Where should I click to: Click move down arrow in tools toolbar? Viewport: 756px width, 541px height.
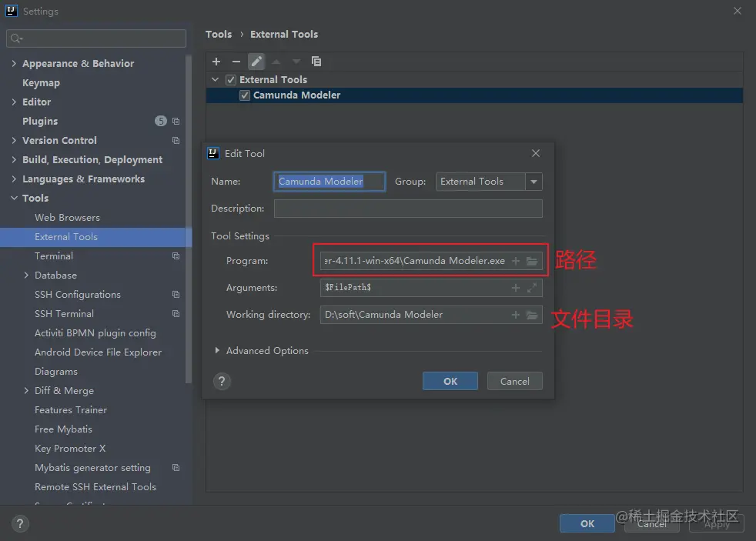[x=296, y=62]
